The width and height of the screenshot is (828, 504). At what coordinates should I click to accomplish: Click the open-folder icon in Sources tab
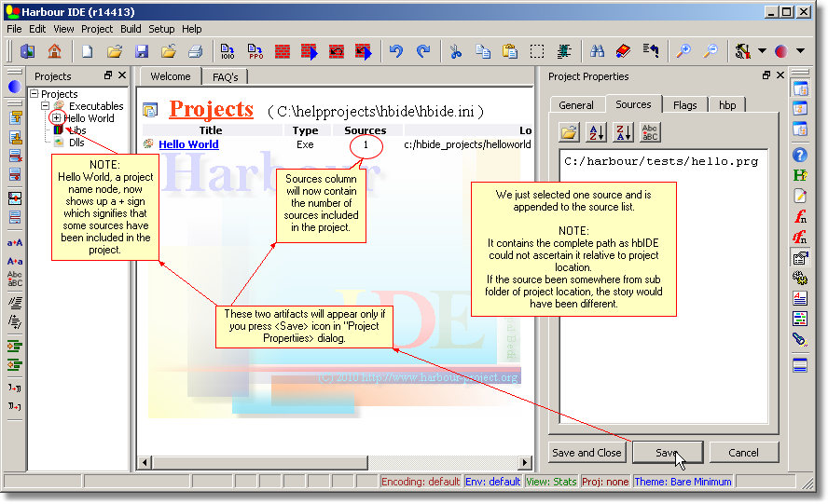[x=569, y=133]
